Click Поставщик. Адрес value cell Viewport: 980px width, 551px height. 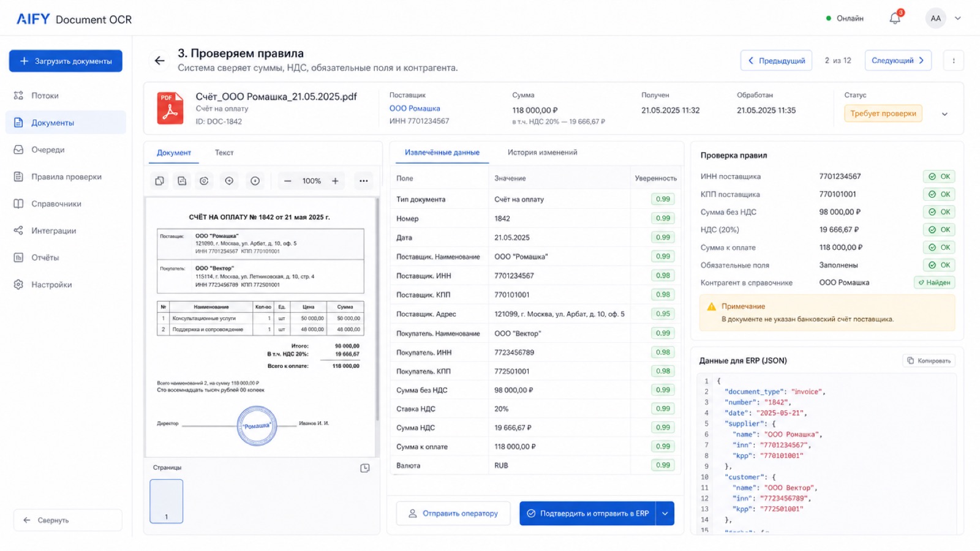click(559, 314)
